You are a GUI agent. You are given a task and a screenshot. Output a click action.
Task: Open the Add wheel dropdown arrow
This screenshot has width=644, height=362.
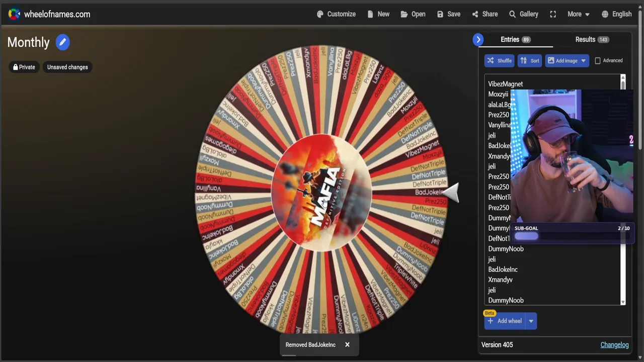[x=531, y=321]
